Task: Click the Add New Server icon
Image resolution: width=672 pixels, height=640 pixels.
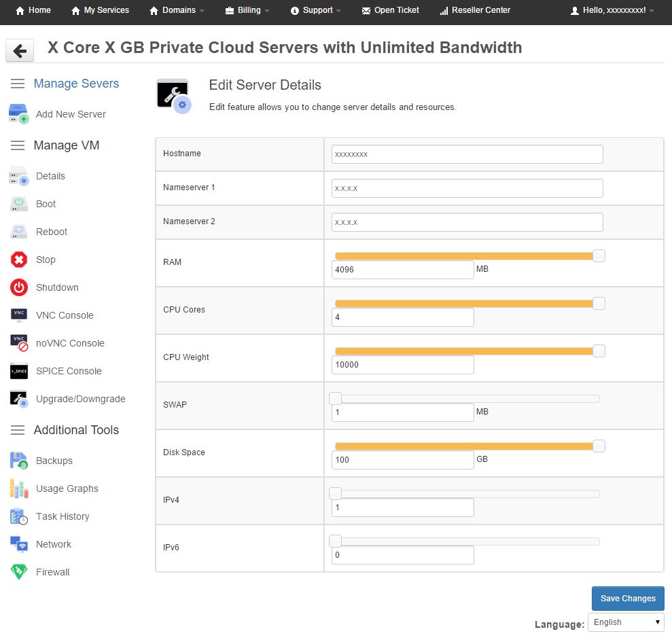Action: pyautogui.click(x=19, y=114)
